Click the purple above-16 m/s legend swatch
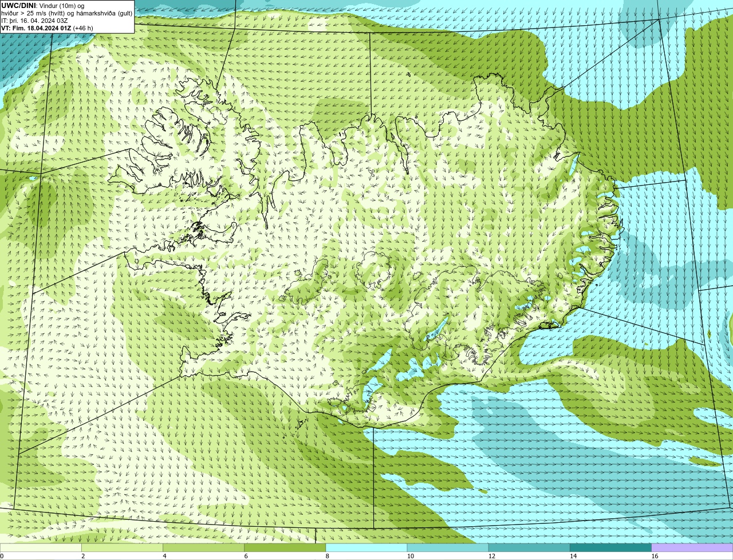This screenshot has height=560, width=733. 692,548
